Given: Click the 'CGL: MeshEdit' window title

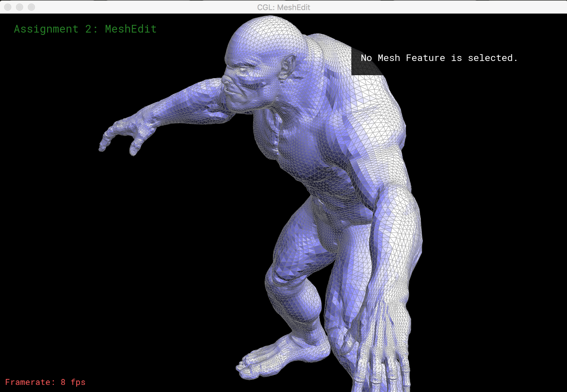Looking at the screenshot, I should 283,7.
